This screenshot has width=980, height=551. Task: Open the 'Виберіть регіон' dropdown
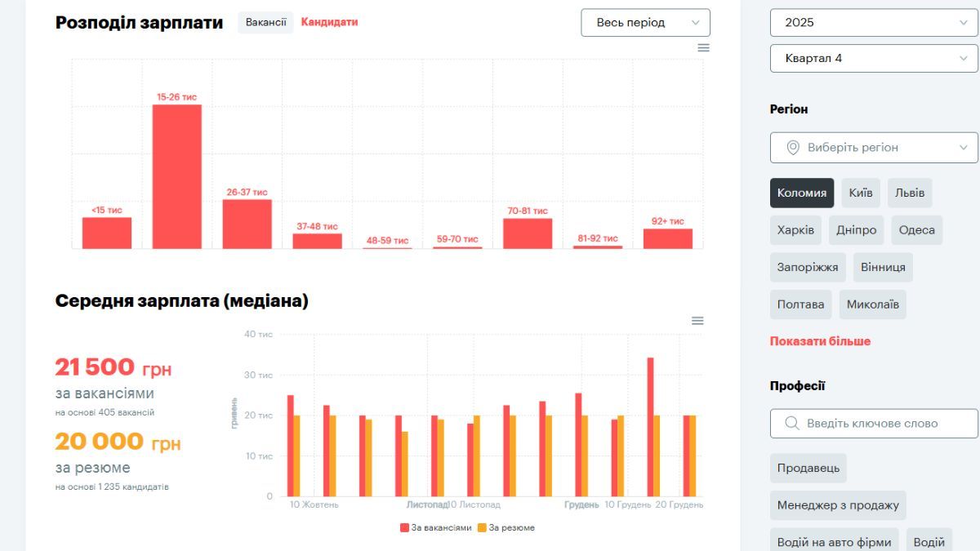[873, 148]
